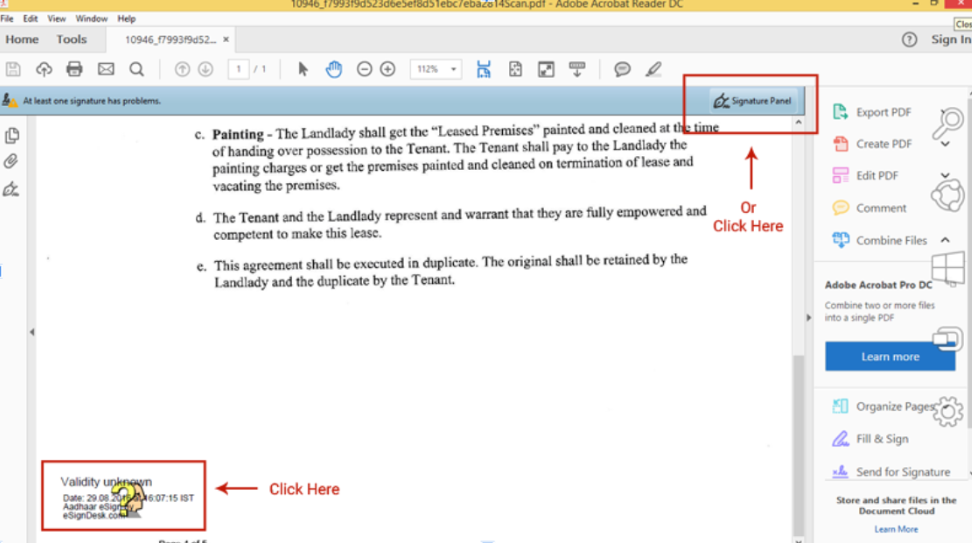Open the find text magnifier icon
Image resolution: width=972 pixels, height=543 pixels.
pos(137,69)
